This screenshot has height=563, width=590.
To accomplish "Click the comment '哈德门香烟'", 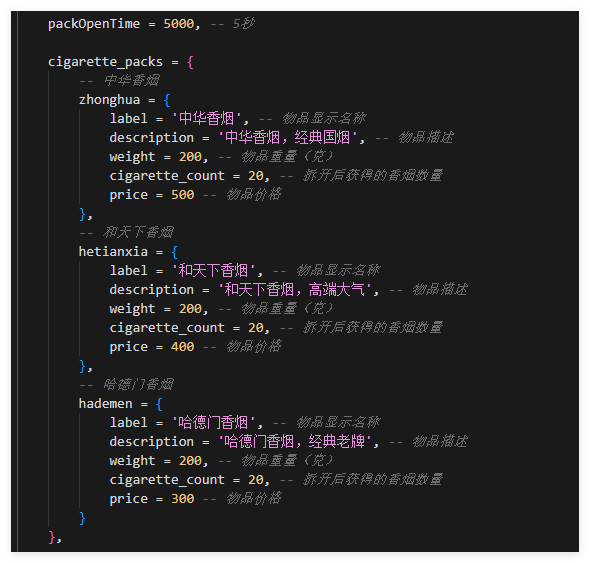I will pyautogui.click(x=138, y=385).
